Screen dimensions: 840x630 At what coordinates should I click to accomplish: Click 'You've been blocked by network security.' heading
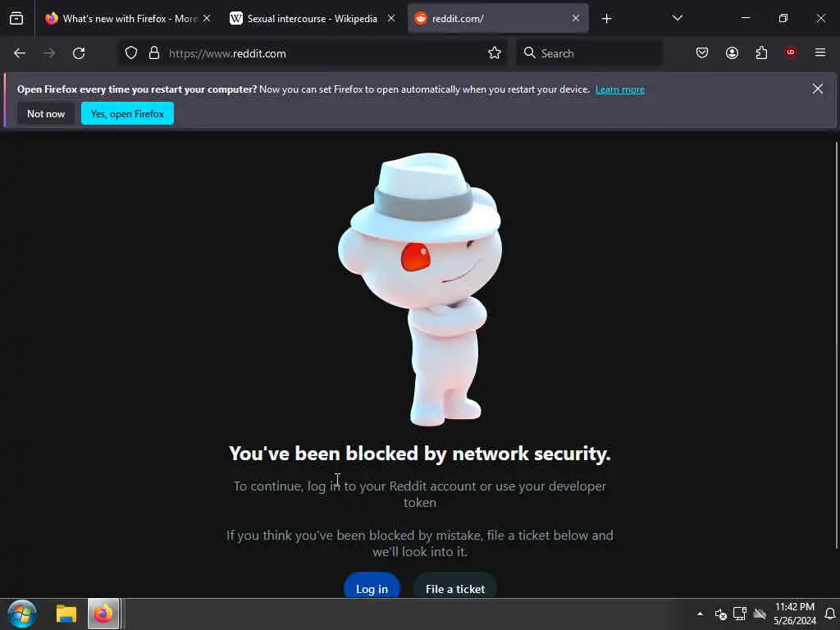(x=420, y=454)
